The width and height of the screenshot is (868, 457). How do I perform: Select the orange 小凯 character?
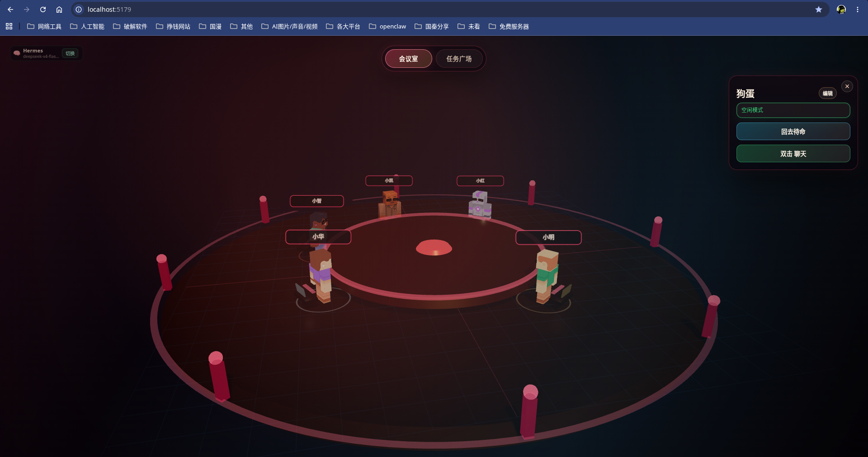pyautogui.click(x=390, y=204)
